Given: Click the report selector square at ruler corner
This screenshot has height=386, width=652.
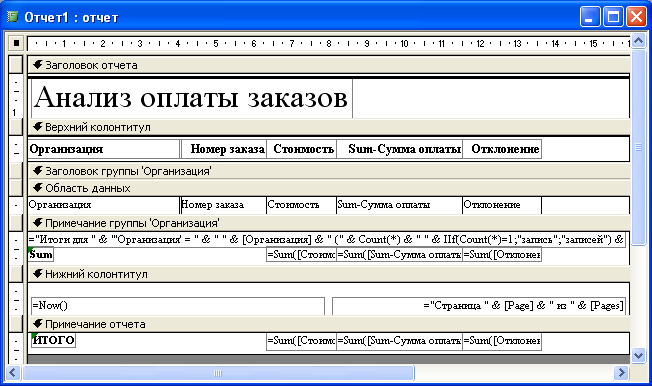Looking at the screenshot, I should 16,43.
